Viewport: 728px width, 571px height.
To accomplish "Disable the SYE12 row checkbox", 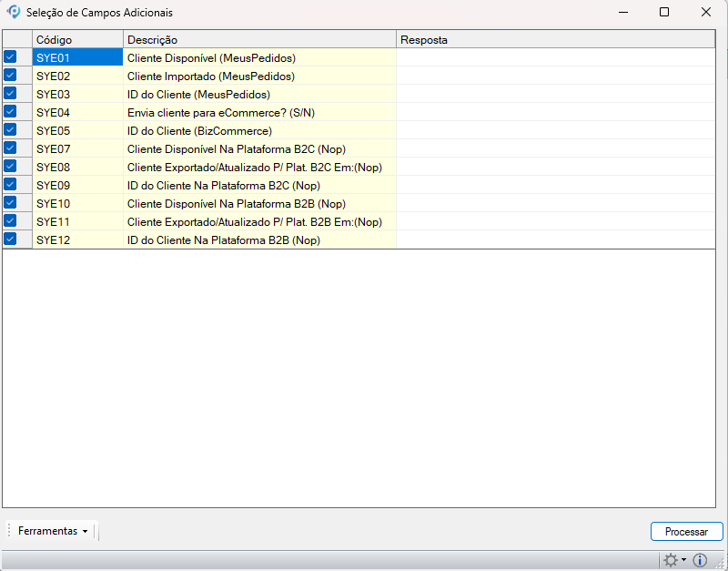I will point(10,240).
